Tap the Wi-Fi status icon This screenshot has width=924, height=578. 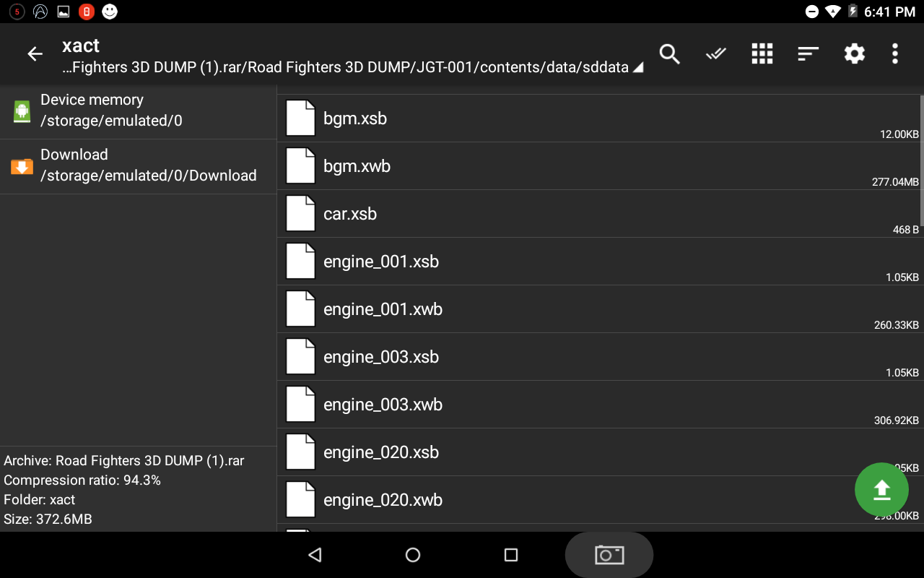(832, 12)
